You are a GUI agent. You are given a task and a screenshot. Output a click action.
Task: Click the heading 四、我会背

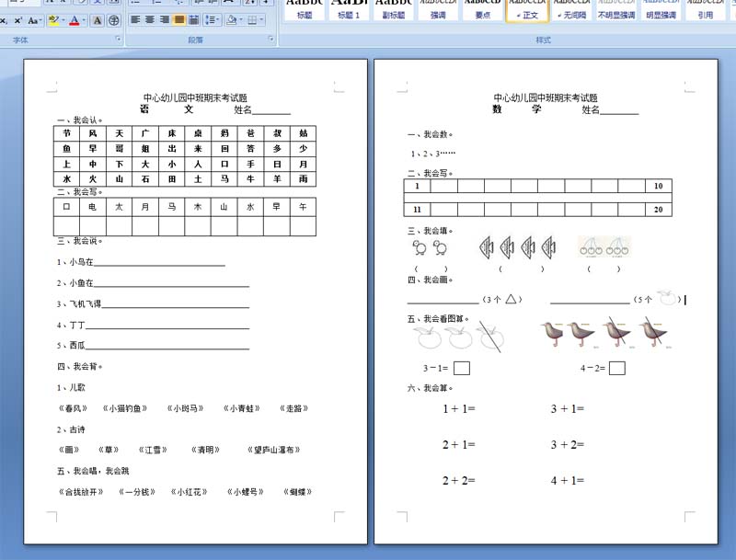(x=80, y=367)
